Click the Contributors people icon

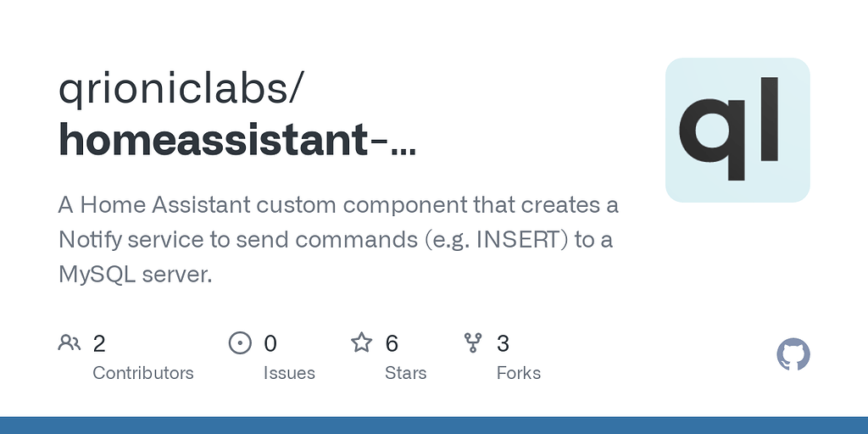click(x=70, y=342)
